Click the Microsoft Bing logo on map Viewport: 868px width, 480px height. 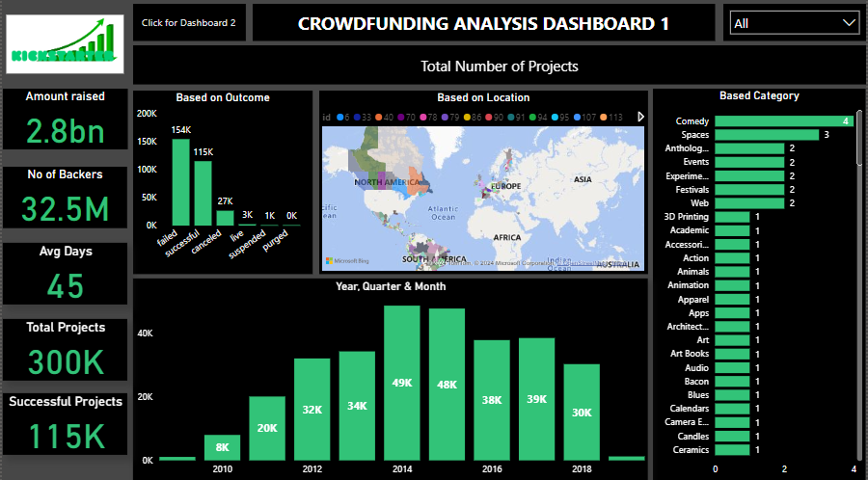(x=347, y=260)
